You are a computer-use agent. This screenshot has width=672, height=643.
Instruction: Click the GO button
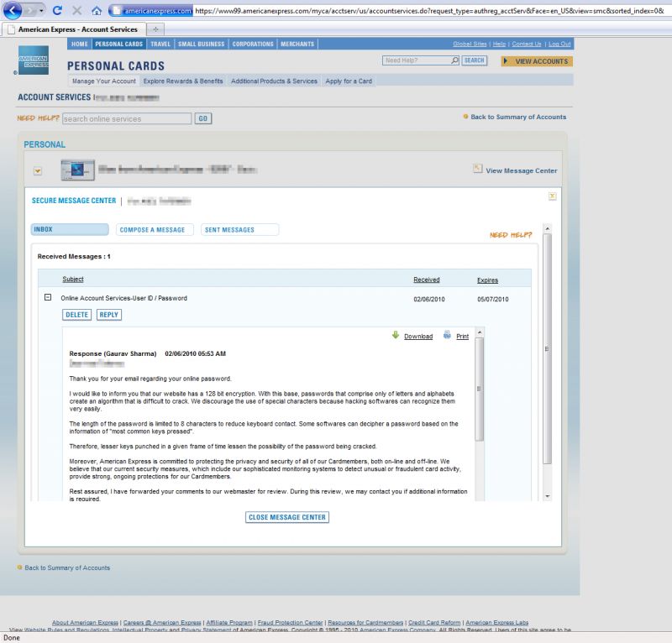(203, 118)
